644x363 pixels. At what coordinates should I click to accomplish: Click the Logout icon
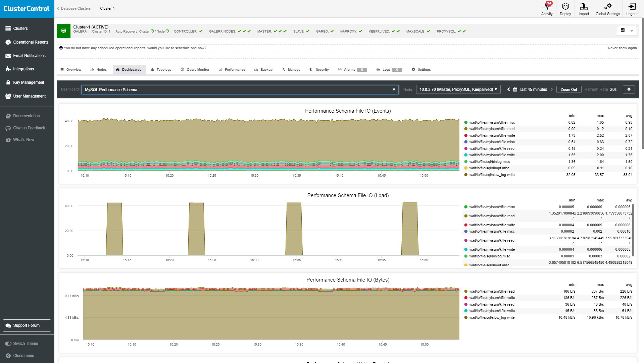point(632,9)
